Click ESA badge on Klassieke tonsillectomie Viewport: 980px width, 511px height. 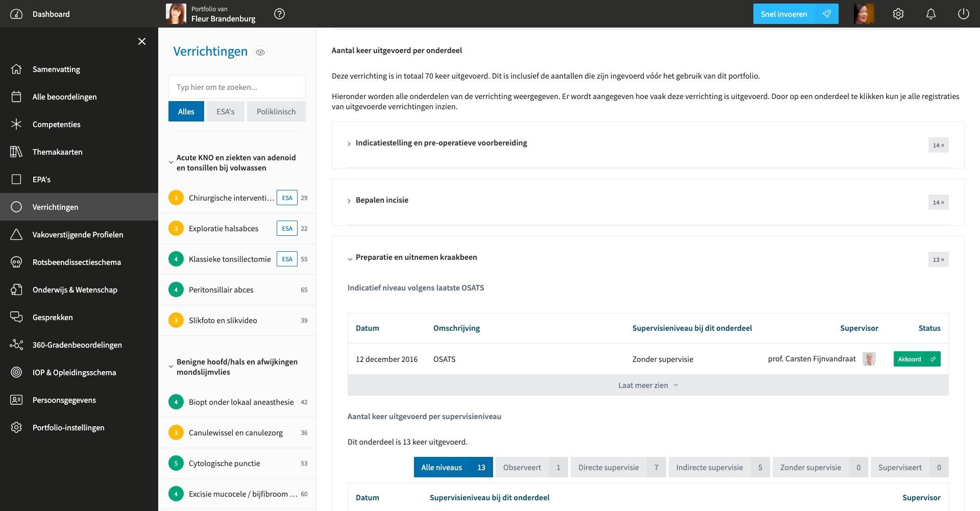[x=287, y=259]
